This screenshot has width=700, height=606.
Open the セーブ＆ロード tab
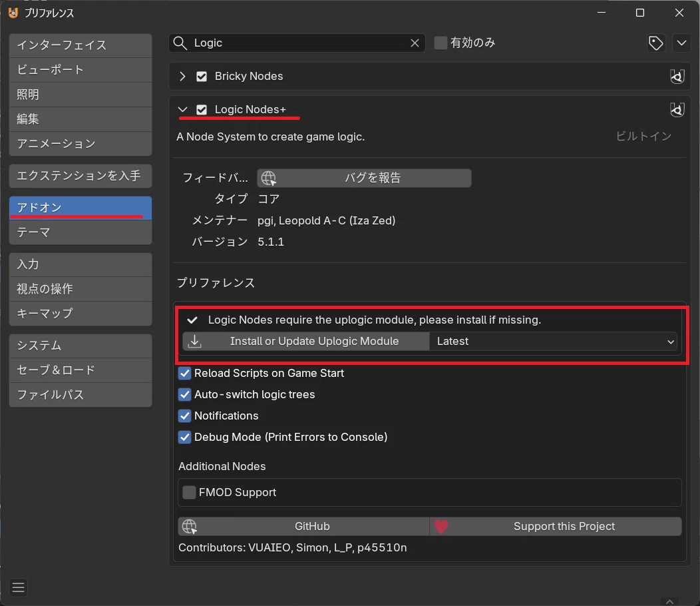point(81,370)
